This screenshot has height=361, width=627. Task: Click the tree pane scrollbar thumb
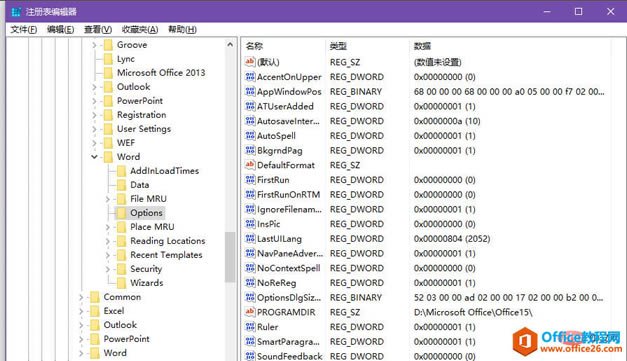coord(230,257)
